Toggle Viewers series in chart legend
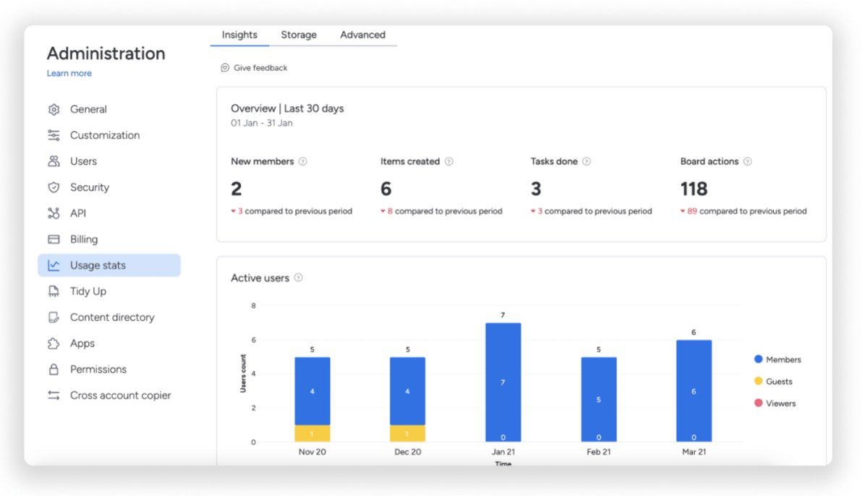Viewport: 868px width, 496px height. point(774,403)
